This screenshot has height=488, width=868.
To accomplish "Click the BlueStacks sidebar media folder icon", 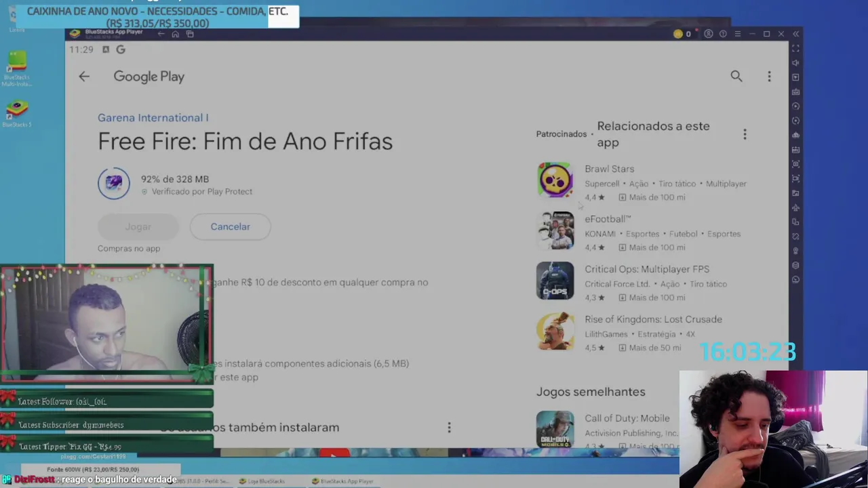I will [796, 193].
